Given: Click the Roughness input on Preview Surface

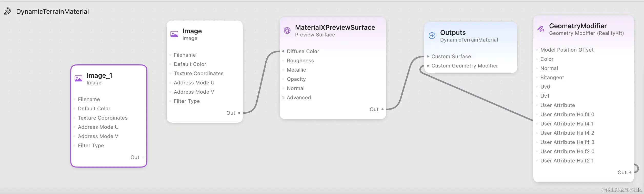Looking at the screenshot, I should (x=300, y=61).
